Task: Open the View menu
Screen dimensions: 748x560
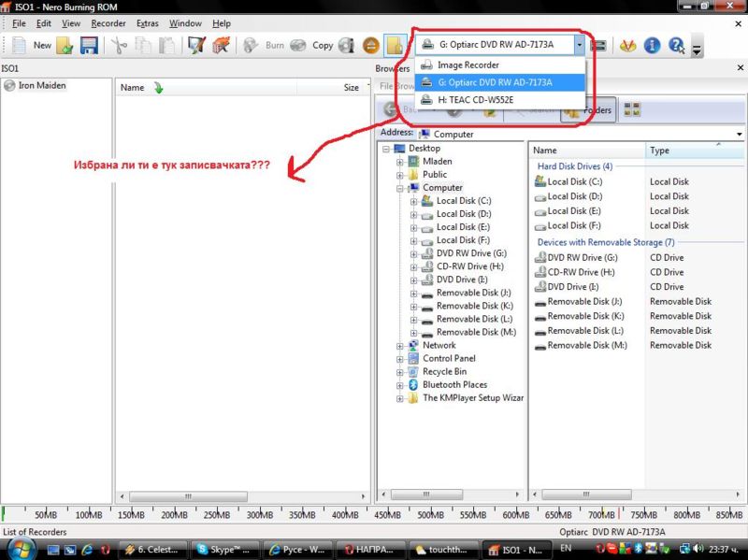Action: 71,23
